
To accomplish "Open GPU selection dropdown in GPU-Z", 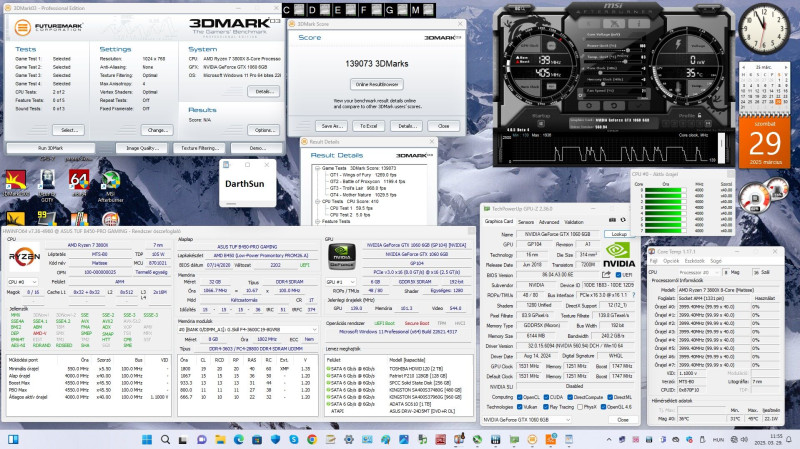I will click(x=527, y=420).
